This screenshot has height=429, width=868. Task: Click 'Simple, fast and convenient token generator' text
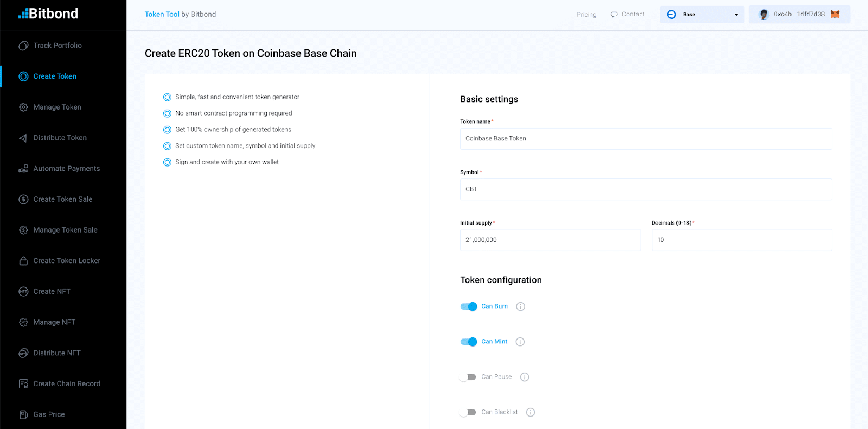[237, 97]
